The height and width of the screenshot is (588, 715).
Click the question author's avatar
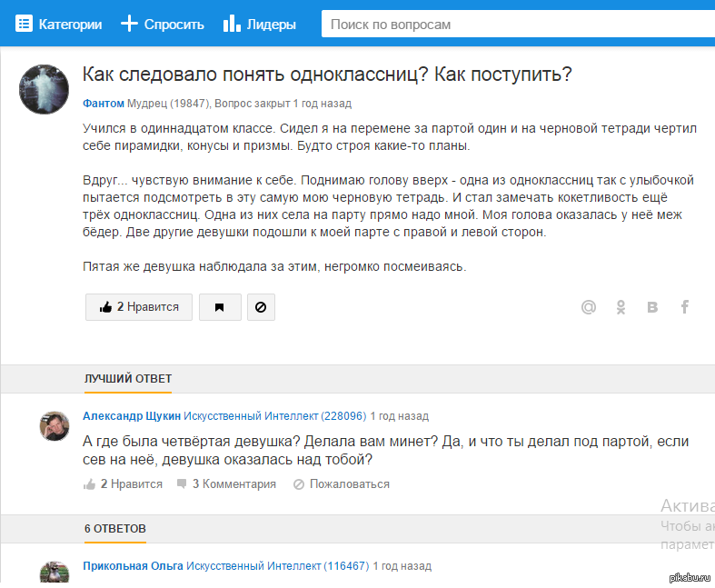(44, 89)
